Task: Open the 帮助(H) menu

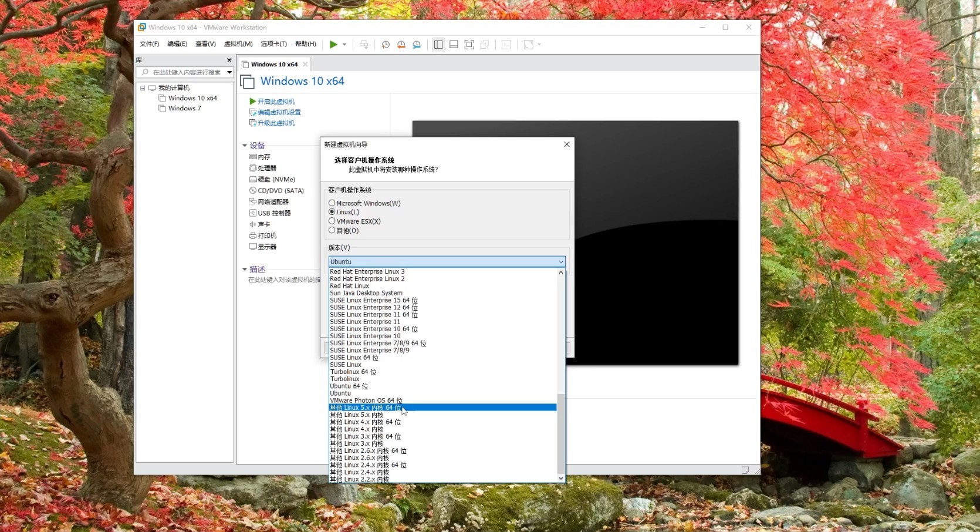Action: click(306, 44)
